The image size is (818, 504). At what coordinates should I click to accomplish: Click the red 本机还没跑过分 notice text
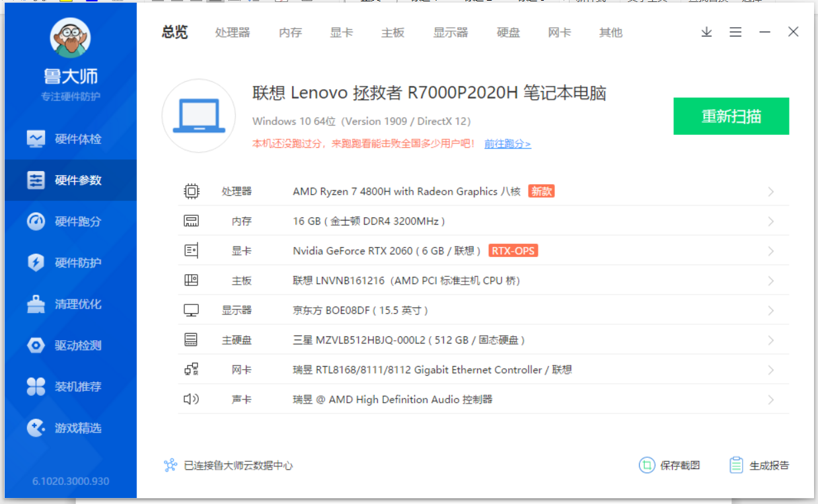point(364,143)
